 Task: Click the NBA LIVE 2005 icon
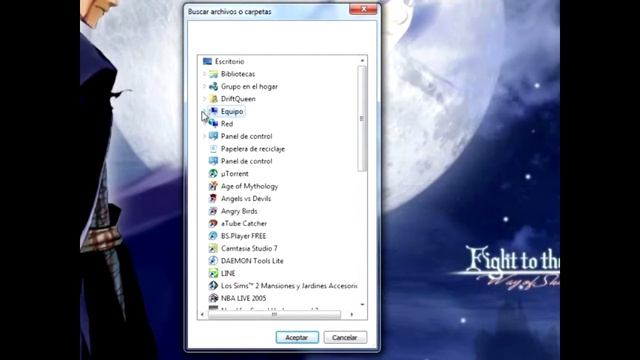pyautogui.click(x=213, y=298)
